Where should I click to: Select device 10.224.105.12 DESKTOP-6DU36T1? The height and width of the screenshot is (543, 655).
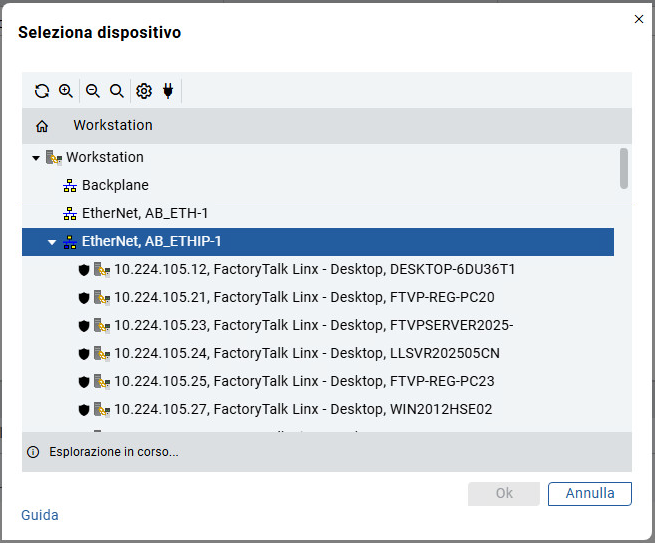click(x=314, y=269)
